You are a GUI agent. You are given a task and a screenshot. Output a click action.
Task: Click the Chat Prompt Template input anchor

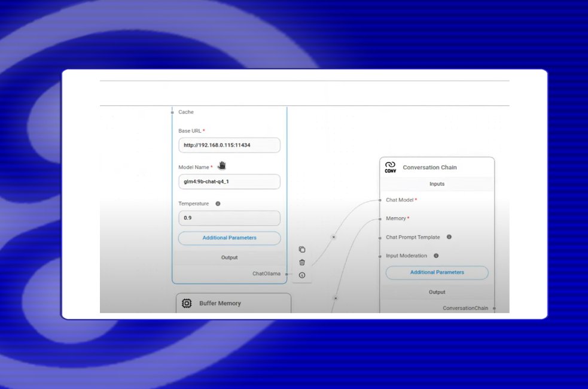point(380,238)
